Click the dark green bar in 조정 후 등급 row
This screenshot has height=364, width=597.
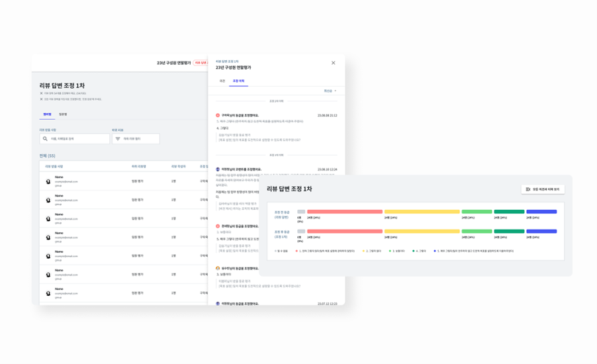pyautogui.click(x=509, y=231)
